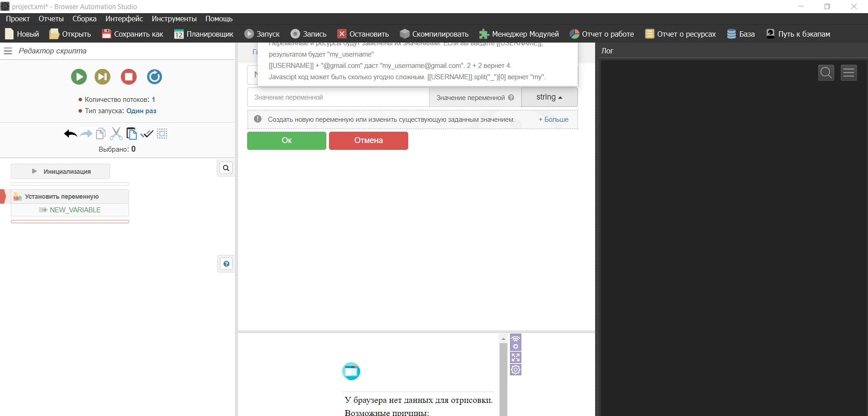The image size is (868, 416).
Task: Click the blue restart script icon
Action: [x=154, y=77]
